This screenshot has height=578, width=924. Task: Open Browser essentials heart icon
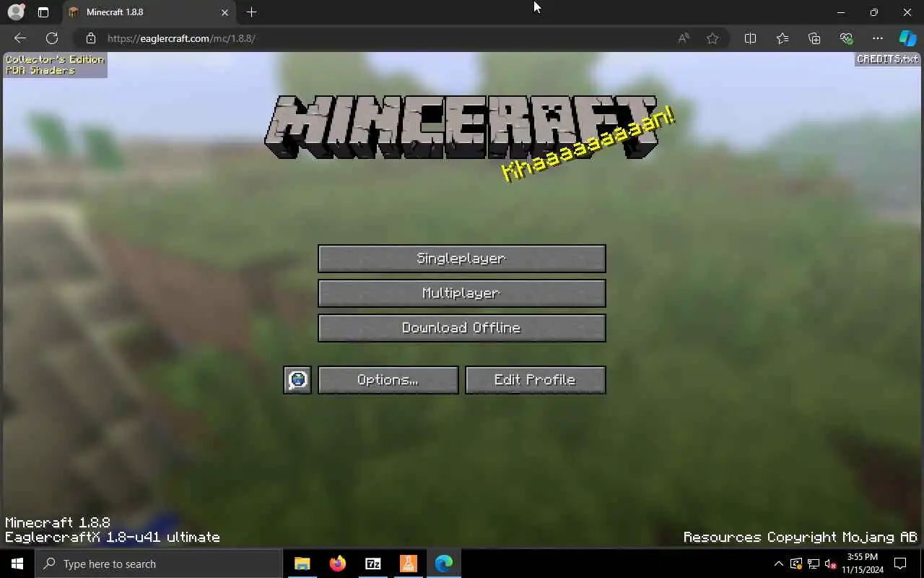(x=846, y=38)
